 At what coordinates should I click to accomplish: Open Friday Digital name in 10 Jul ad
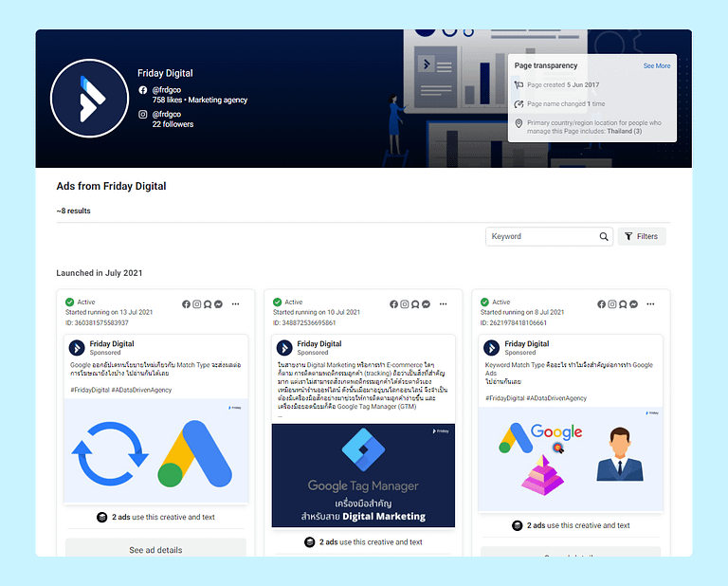tap(319, 343)
